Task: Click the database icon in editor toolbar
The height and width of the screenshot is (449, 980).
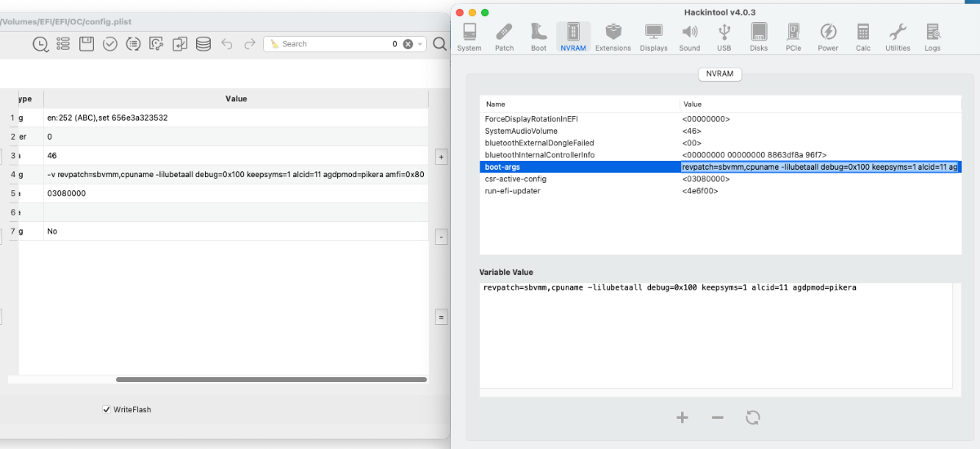Action: pos(203,44)
